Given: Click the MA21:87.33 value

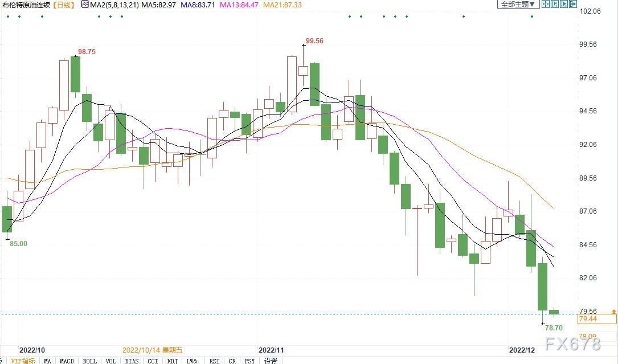Looking at the screenshot, I should pyautogui.click(x=283, y=5).
